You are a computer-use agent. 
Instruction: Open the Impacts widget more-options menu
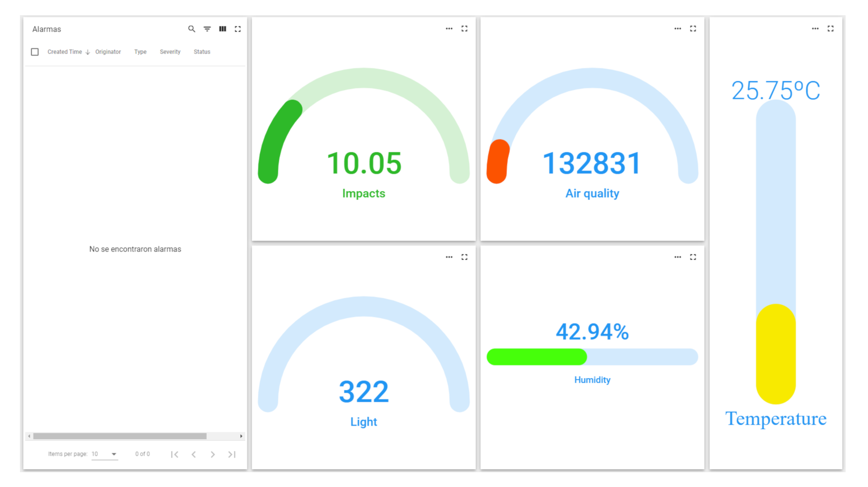pos(449,28)
